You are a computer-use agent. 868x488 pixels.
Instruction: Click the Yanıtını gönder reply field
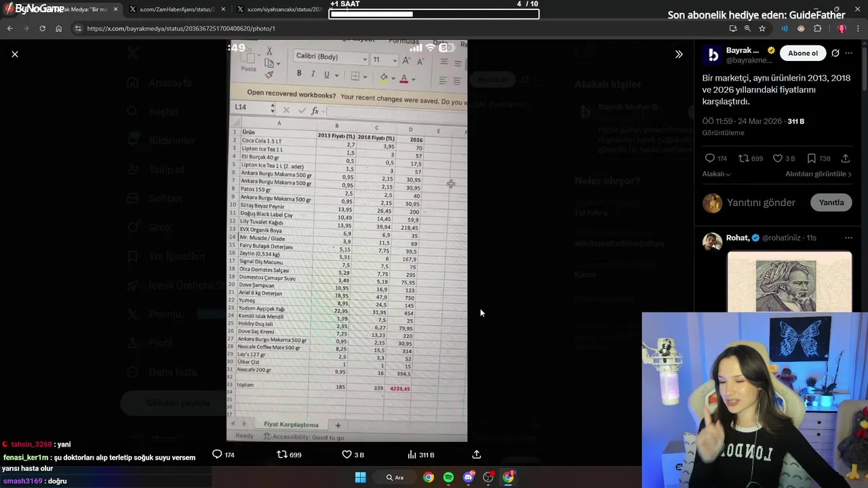coord(761,203)
